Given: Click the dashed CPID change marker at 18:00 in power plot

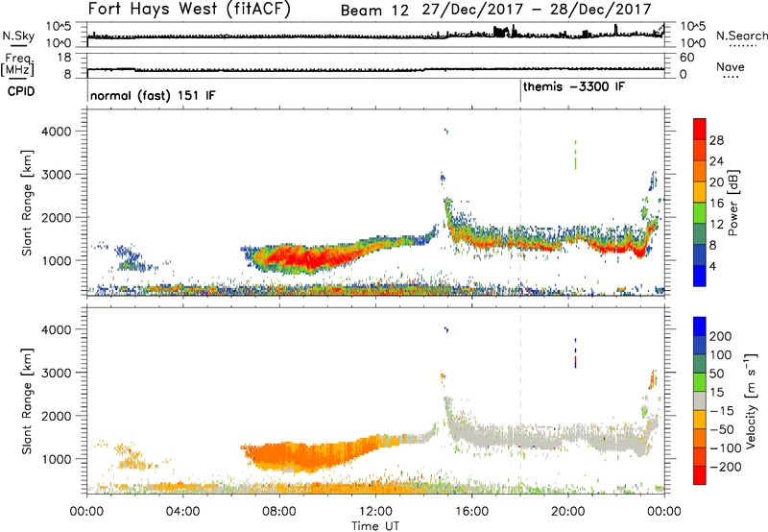Looking at the screenshot, I should (520, 203).
